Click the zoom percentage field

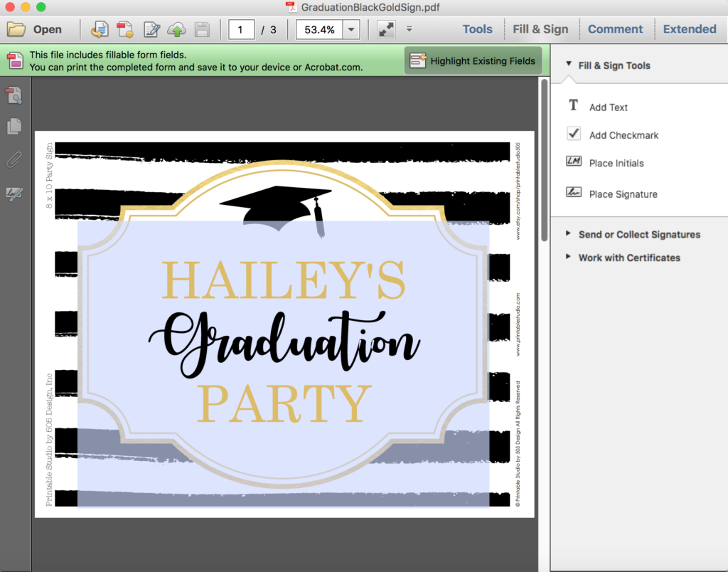[x=319, y=30]
